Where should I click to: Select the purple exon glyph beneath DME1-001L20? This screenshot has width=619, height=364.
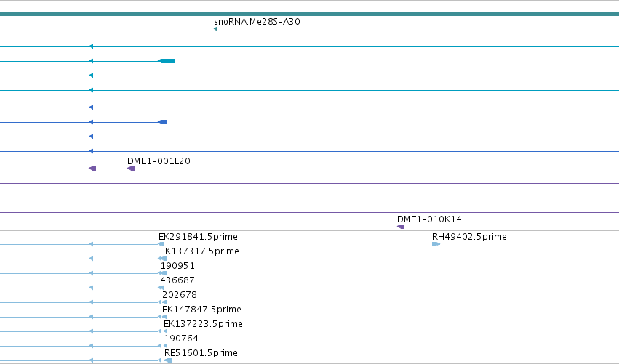tap(132, 169)
